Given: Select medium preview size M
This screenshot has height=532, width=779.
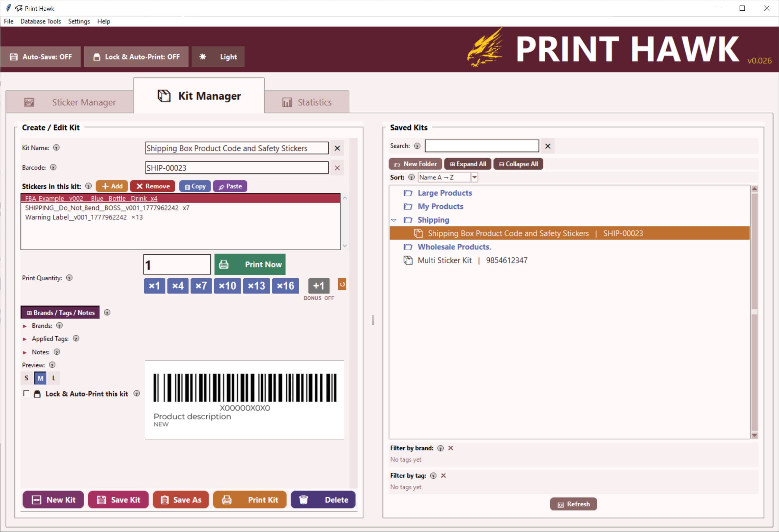Looking at the screenshot, I should point(40,378).
